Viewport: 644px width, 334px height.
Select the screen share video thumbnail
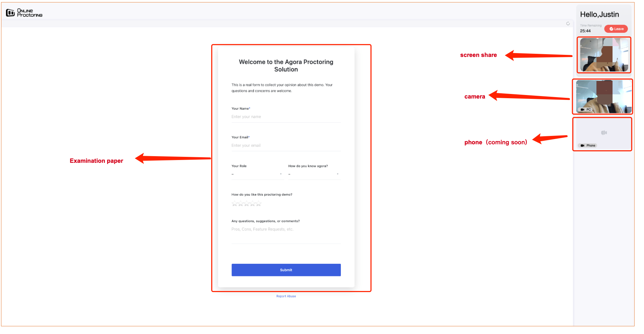(604, 55)
